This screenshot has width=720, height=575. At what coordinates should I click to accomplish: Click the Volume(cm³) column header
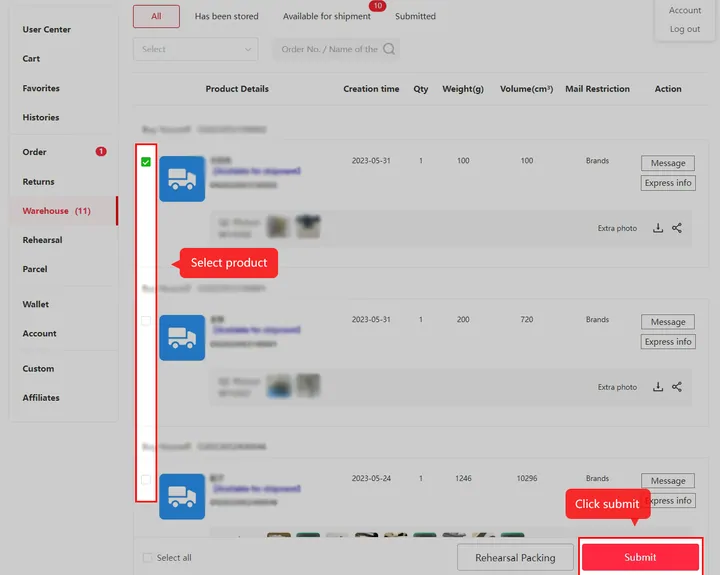(x=526, y=89)
